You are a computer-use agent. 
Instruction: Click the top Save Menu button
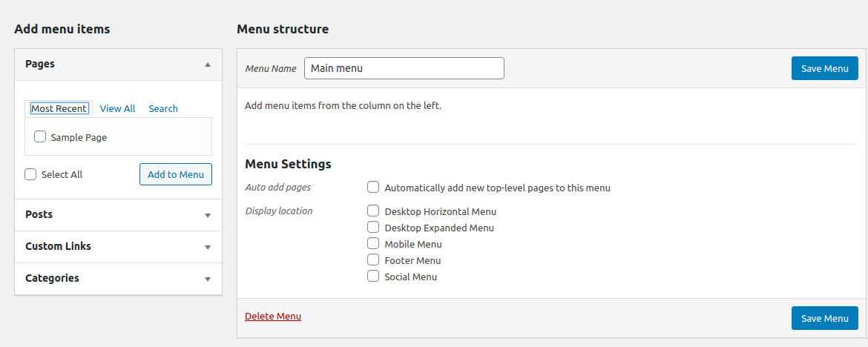824,68
